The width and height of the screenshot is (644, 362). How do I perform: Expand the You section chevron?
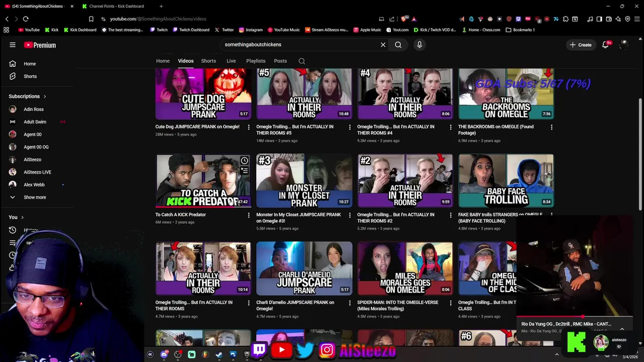pyautogui.click(x=23, y=217)
